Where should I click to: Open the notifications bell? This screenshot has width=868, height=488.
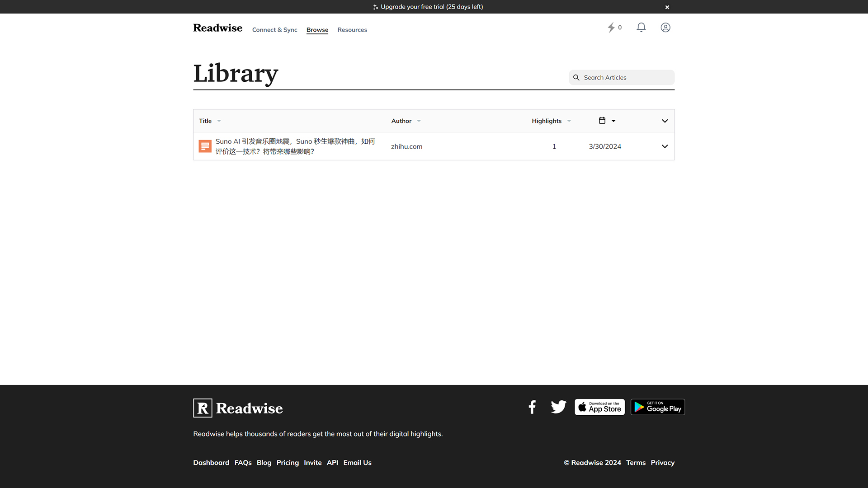641,28
